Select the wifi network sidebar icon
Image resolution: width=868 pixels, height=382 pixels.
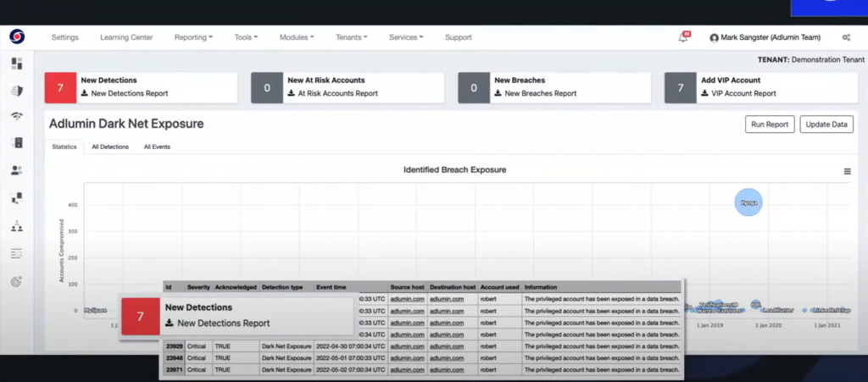click(x=17, y=116)
